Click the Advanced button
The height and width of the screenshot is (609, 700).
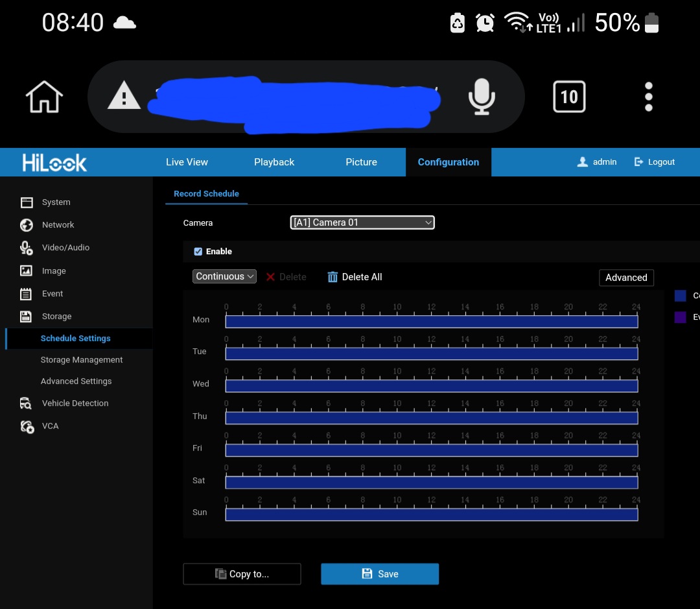click(625, 278)
